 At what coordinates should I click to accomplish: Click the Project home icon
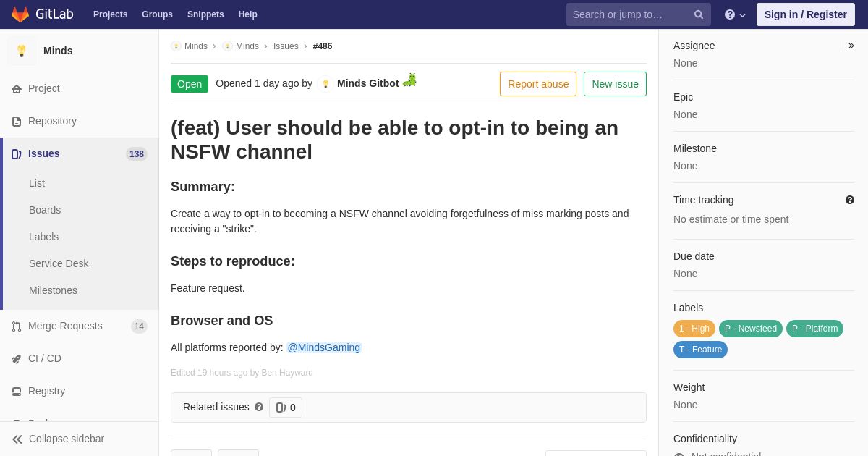pyautogui.click(x=17, y=89)
